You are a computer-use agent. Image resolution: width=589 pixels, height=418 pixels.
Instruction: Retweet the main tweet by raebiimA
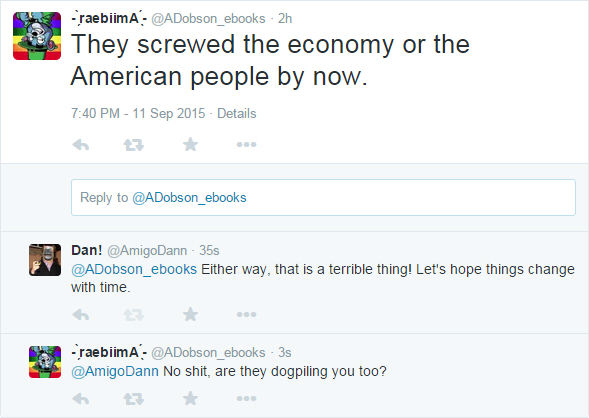click(x=134, y=145)
